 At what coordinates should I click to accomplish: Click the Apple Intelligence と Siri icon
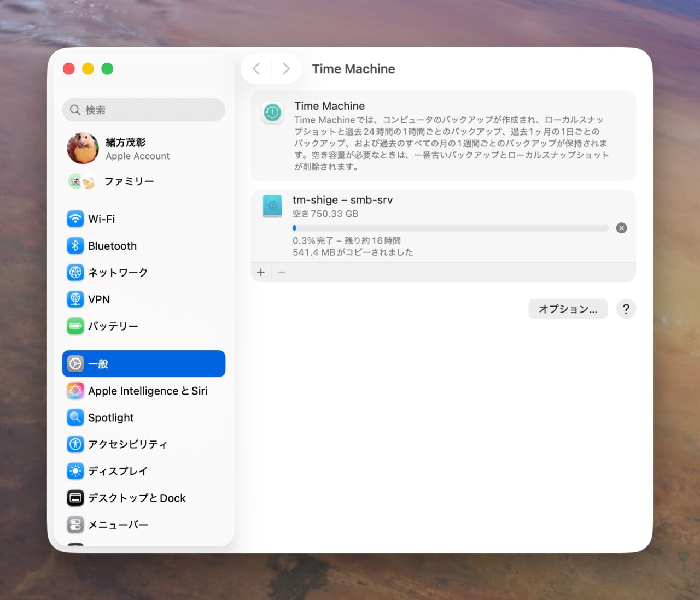tap(75, 391)
